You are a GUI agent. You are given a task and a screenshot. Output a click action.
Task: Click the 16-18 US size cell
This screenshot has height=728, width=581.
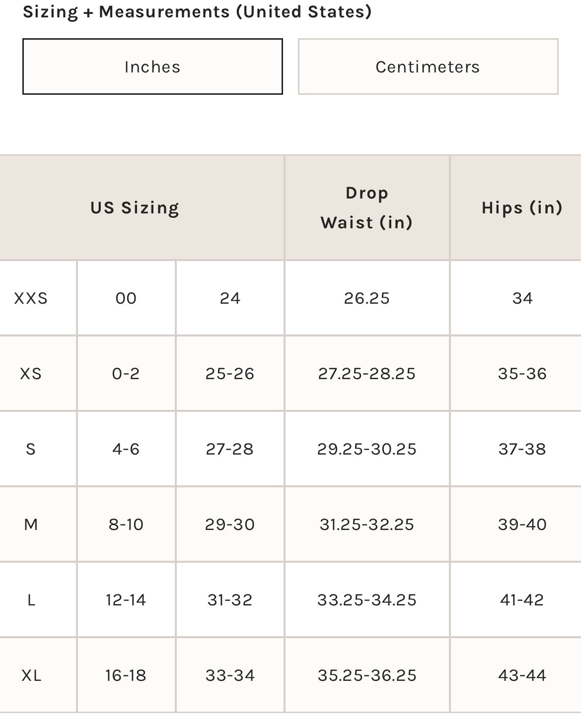[126, 675]
